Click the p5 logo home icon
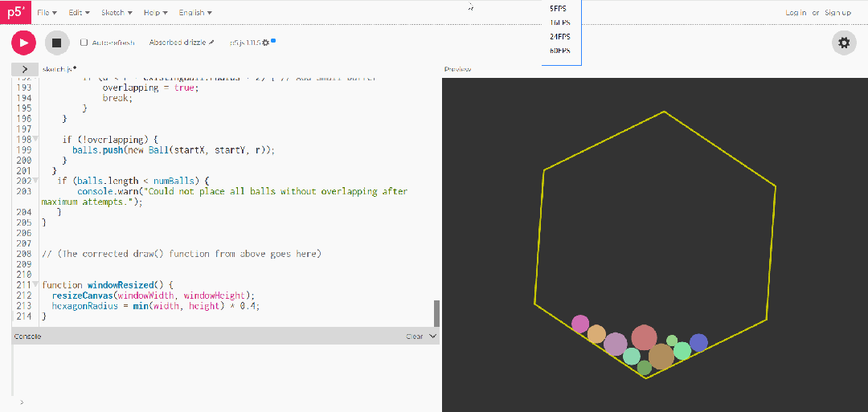This screenshot has height=412, width=868. [x=15, y=12]
